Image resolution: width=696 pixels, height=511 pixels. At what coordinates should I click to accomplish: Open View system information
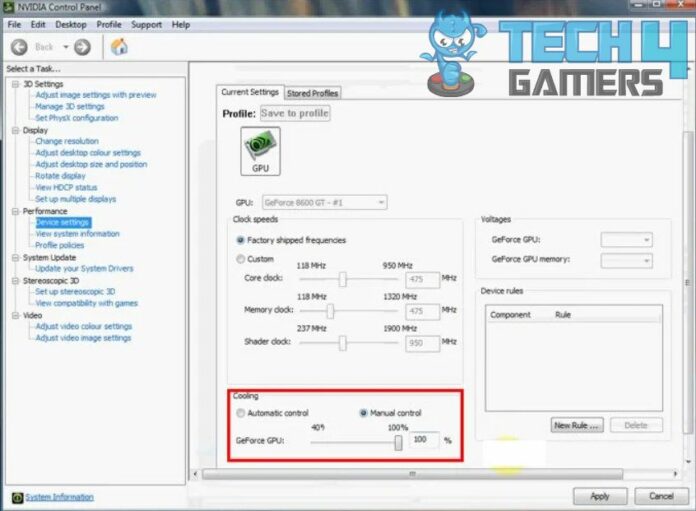coord(77,234)
